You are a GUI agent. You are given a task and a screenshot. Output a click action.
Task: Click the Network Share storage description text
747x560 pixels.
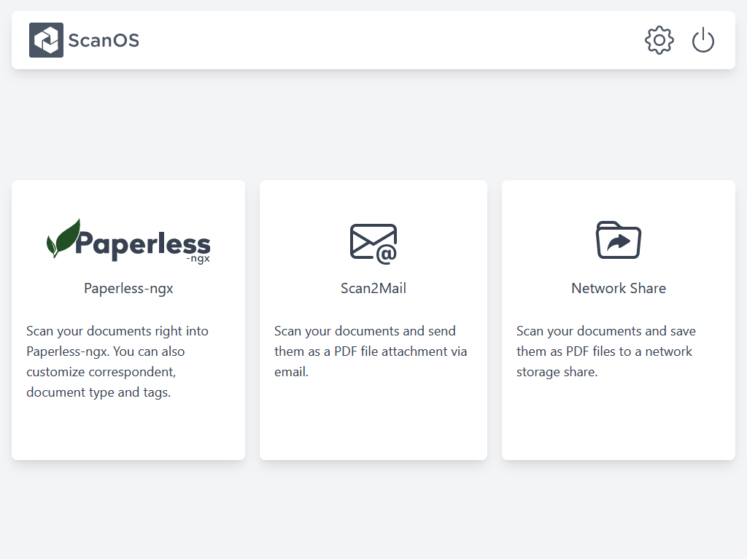[x=606, y=351]
